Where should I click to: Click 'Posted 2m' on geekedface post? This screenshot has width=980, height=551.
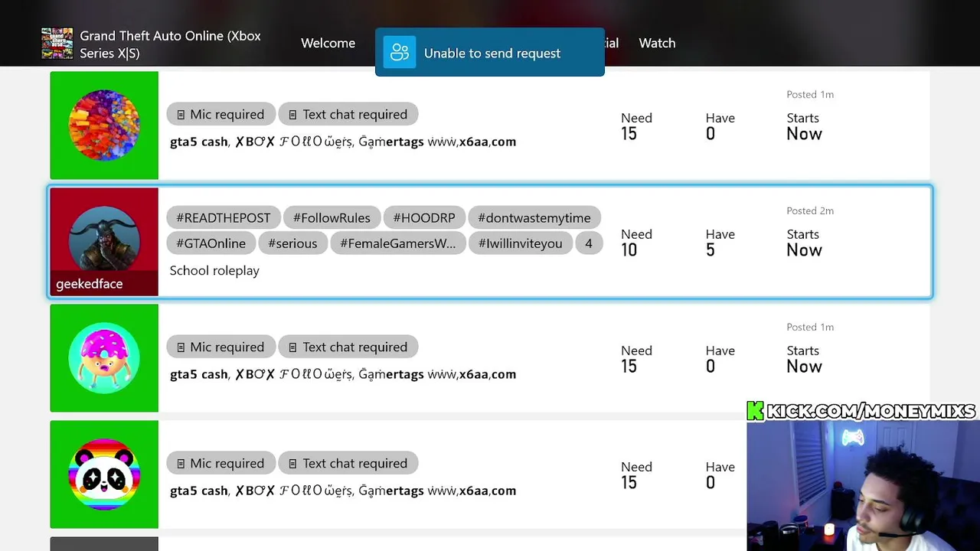point(810,210)
